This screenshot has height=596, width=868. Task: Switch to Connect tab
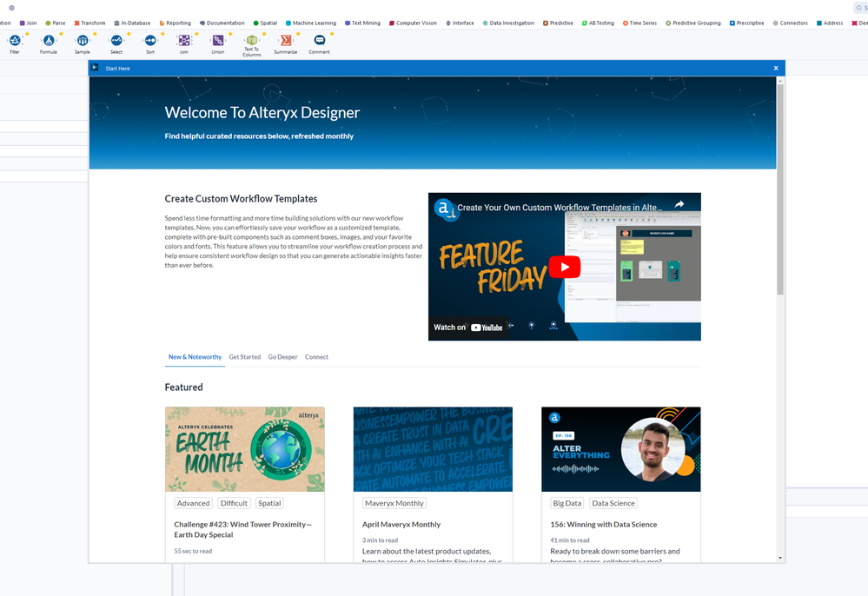[316, 357]
